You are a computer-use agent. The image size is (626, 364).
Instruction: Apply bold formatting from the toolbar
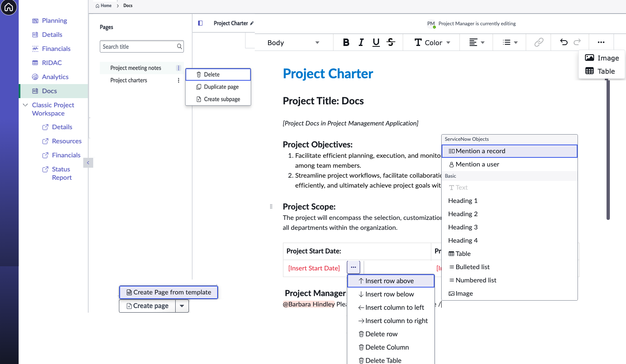pos(346,42)
